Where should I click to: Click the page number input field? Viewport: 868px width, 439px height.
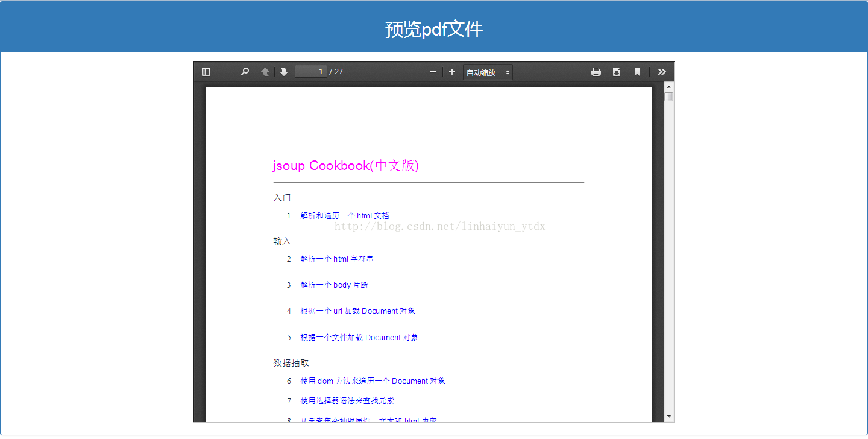pyautogui.click(x=311, y=72)
